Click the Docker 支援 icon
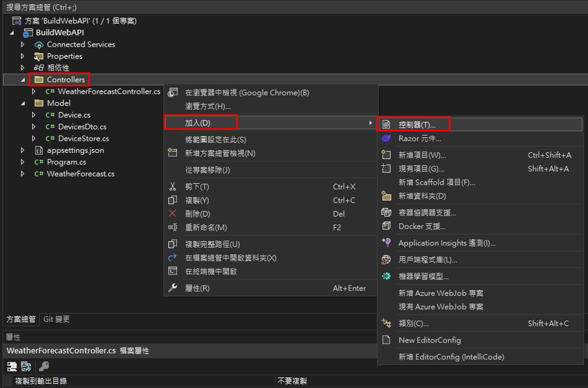The width and height of the screenshot is (588, 388). pos(386,226)
